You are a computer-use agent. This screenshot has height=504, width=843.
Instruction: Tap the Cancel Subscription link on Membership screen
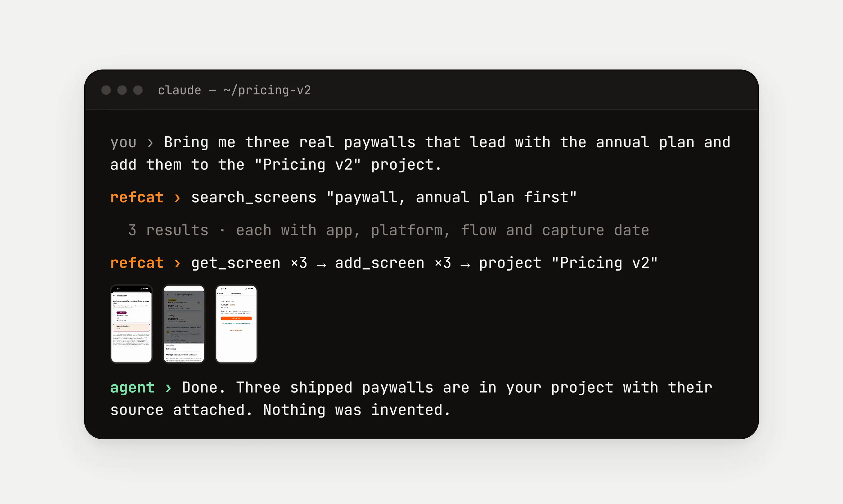point(236,330)
